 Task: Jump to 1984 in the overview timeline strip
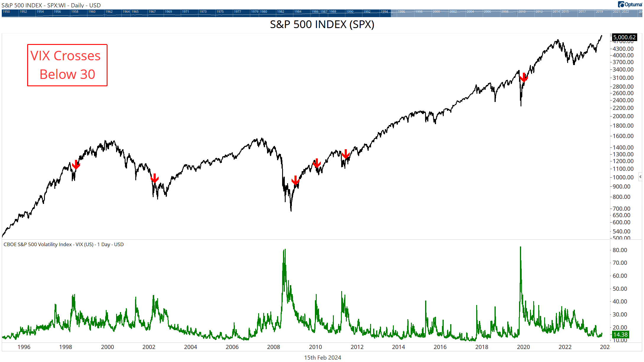[x=298, y=12]
